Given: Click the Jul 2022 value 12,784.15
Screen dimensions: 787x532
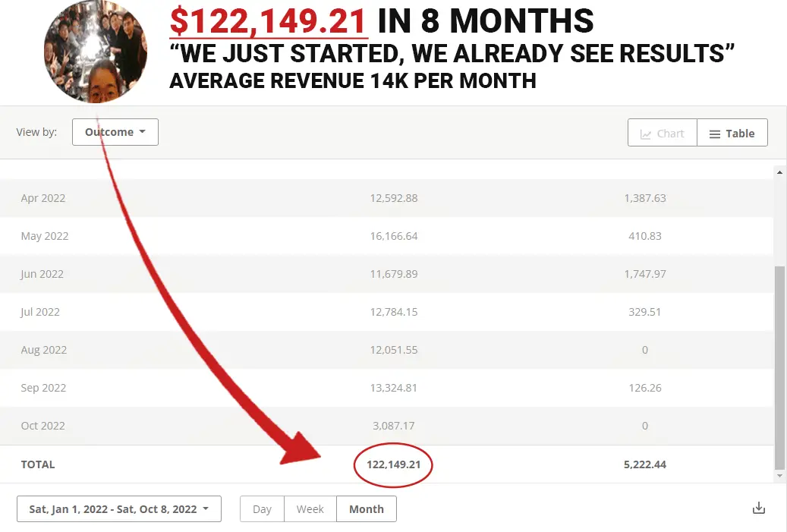Looking at the screenshot, I should tap(394, 312).
